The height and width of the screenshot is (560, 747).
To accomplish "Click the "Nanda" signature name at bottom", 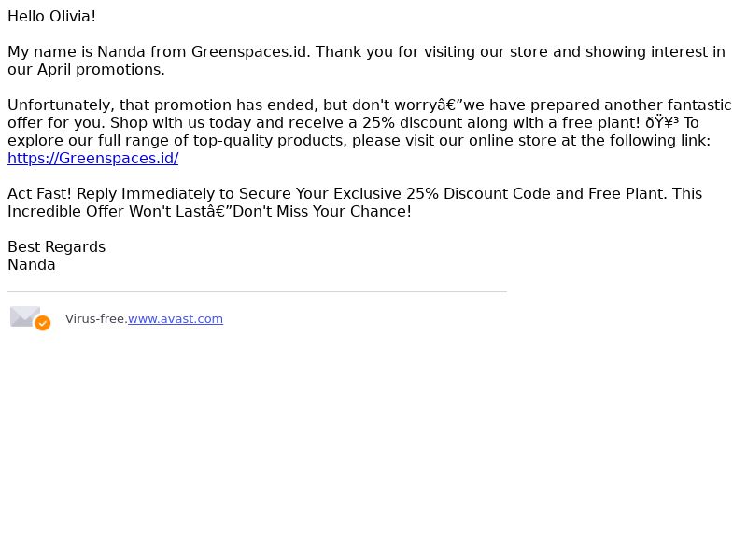I will pyautogui.click(x=32, y=265).
